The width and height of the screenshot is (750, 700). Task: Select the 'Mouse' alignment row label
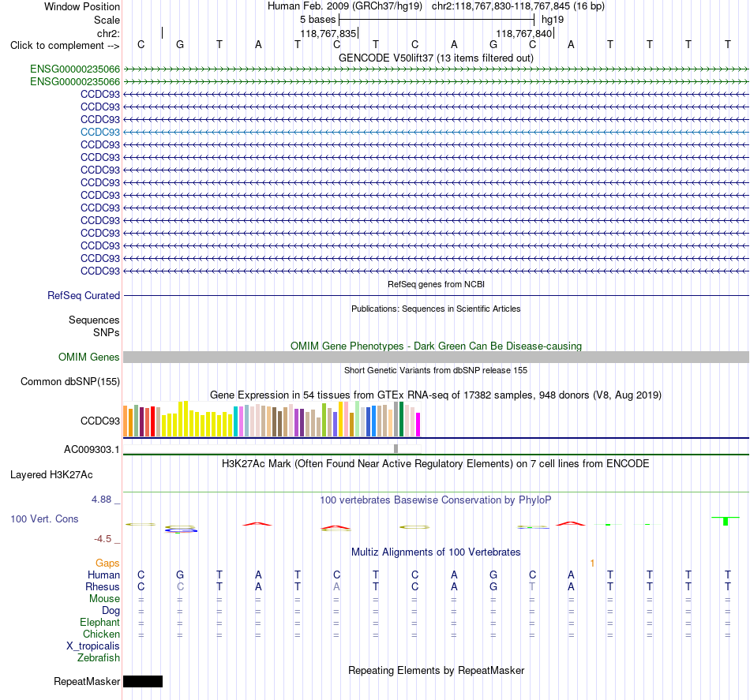coord(104,599)
